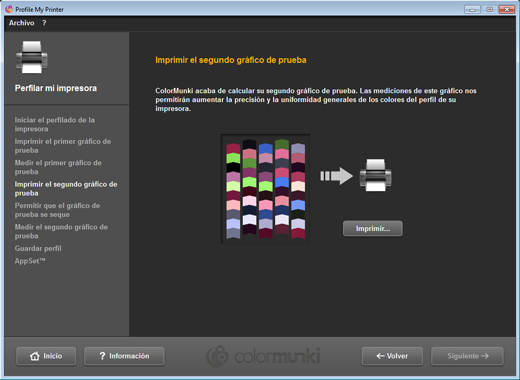Screen dimensions: 520x380
Task: Click the gray arrow pointing to the printer
Action: tap(336, 176)
